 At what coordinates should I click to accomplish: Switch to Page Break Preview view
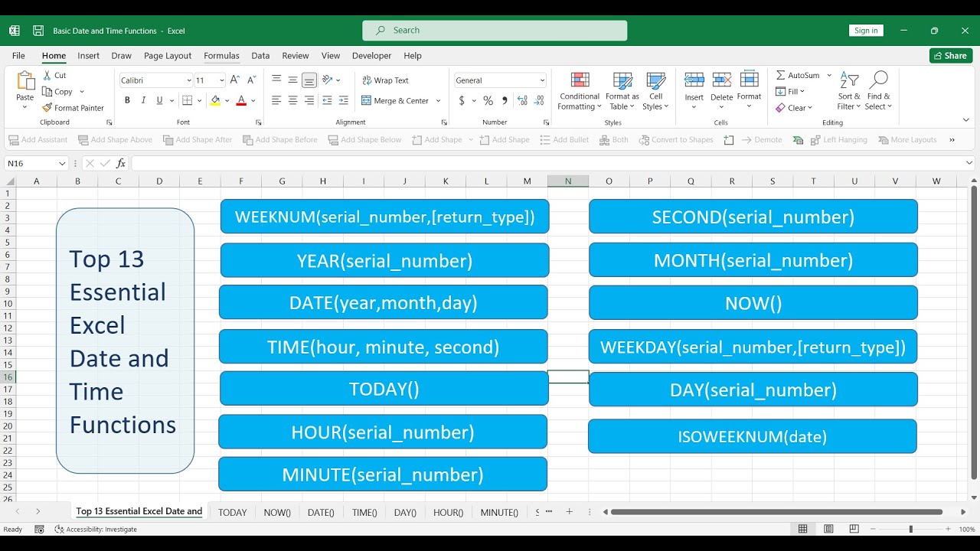(x=854, y=529)
